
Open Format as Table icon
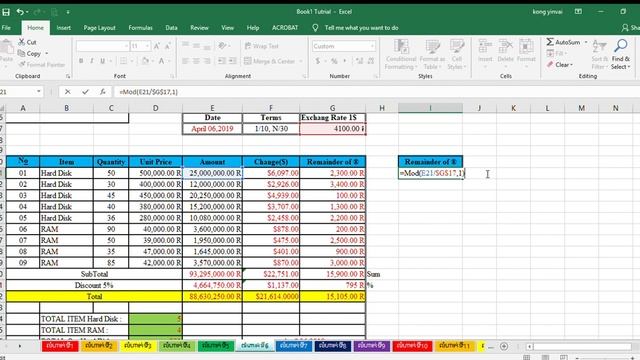pos(433,47)
